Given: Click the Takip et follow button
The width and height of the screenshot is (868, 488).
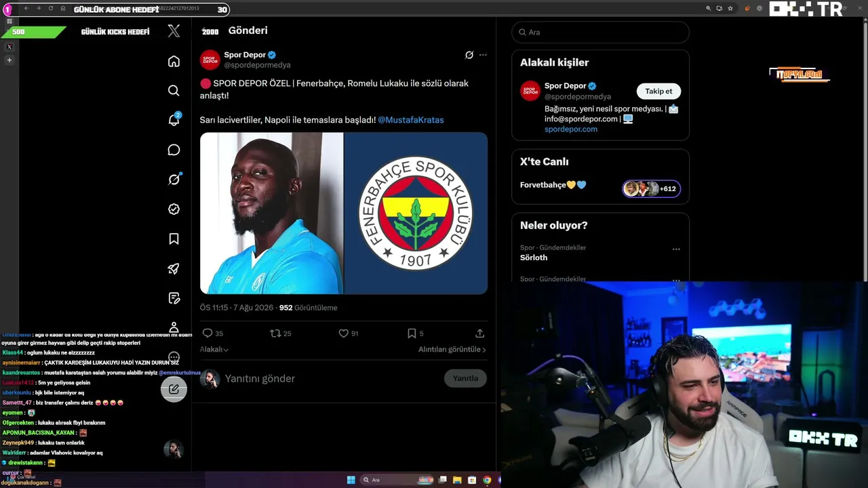Looking at the screenshot, I should coord(658,91).
